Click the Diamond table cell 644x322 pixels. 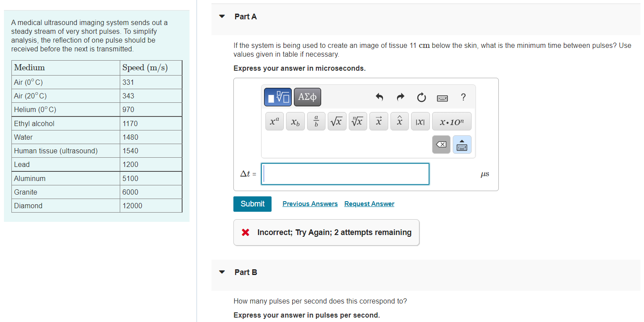click(x=66, y=206)
